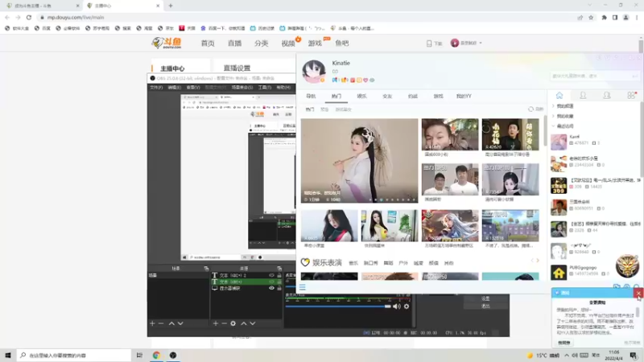Open the 小花仙 video thumbnail
The height and width of the screenshot is (362, 644).
click(510, 134)
